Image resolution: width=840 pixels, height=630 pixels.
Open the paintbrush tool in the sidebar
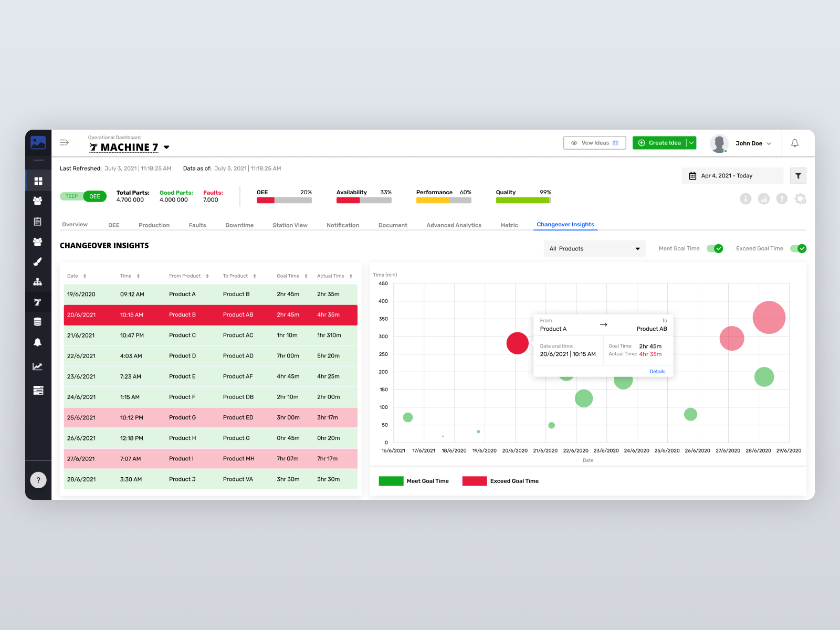tap(38, 261)
